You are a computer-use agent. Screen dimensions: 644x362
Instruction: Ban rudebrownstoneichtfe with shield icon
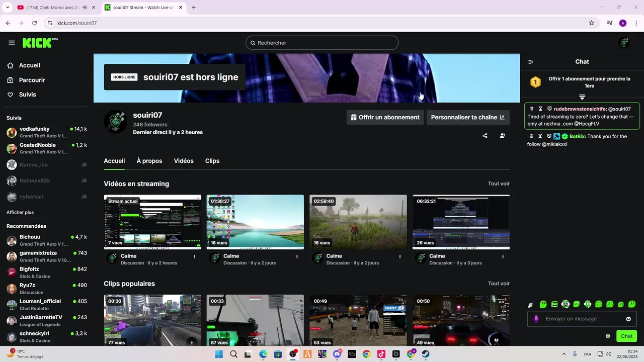549,109
